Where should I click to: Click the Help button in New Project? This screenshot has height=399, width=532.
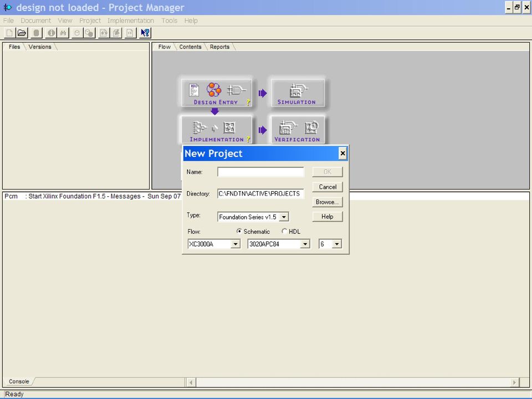pyautogui.click(x=328, y=217)
